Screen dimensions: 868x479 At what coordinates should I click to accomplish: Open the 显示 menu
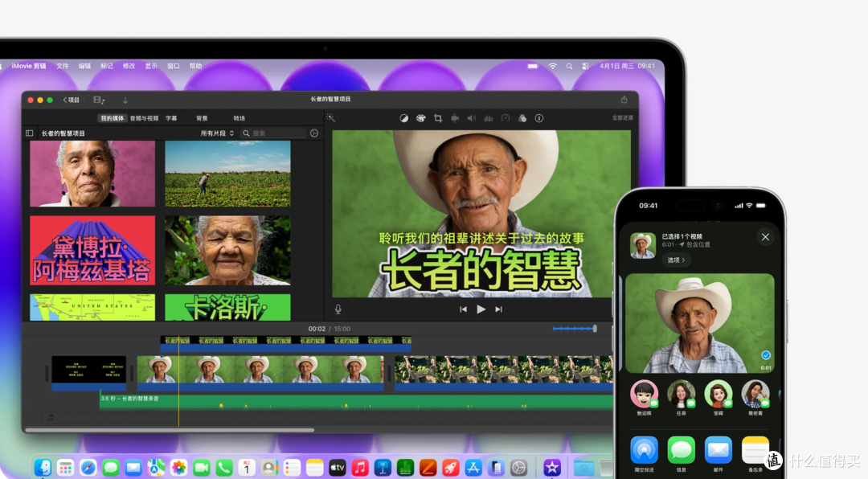151,66
